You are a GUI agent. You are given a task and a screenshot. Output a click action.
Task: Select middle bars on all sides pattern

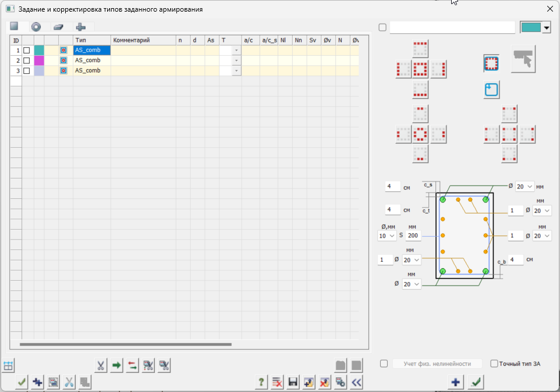tap(420, 134)
